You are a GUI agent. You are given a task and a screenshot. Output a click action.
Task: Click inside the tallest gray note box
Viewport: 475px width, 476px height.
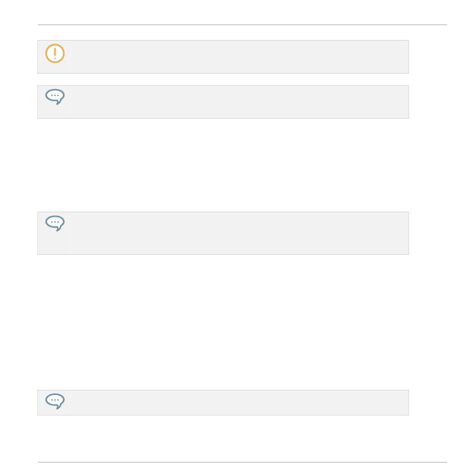coord(223,233)
